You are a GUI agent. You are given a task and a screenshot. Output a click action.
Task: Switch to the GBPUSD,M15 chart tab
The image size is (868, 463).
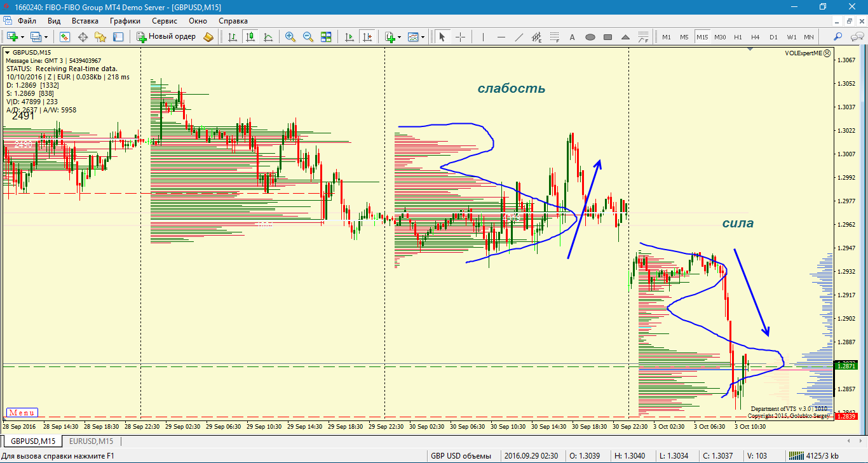pyautogui.click(x=32, y=441)
